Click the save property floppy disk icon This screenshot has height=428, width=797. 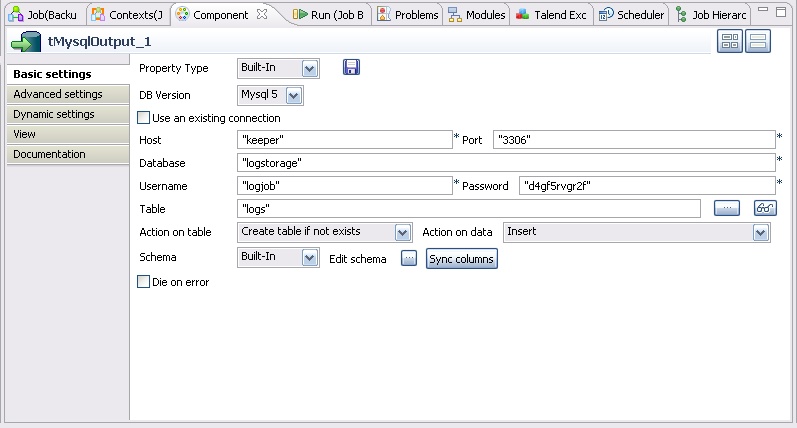pyautogui.click(x=351, y=68)
